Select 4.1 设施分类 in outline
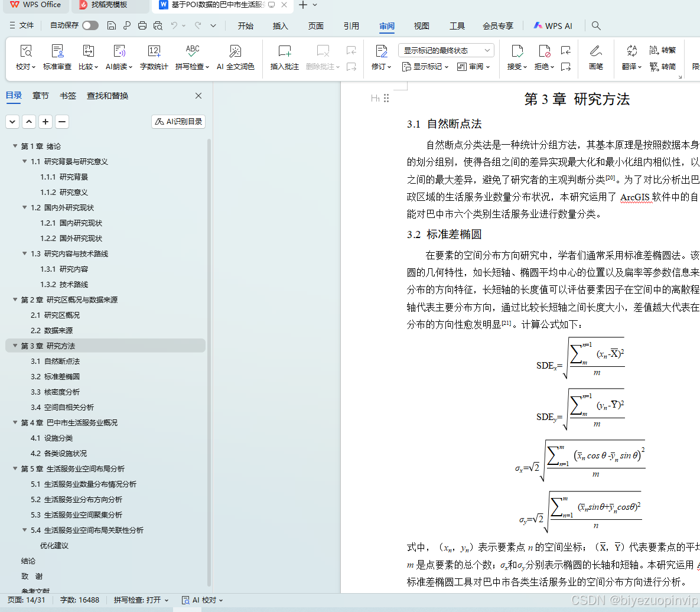The image size is (700, 612). tap(52, 438)
